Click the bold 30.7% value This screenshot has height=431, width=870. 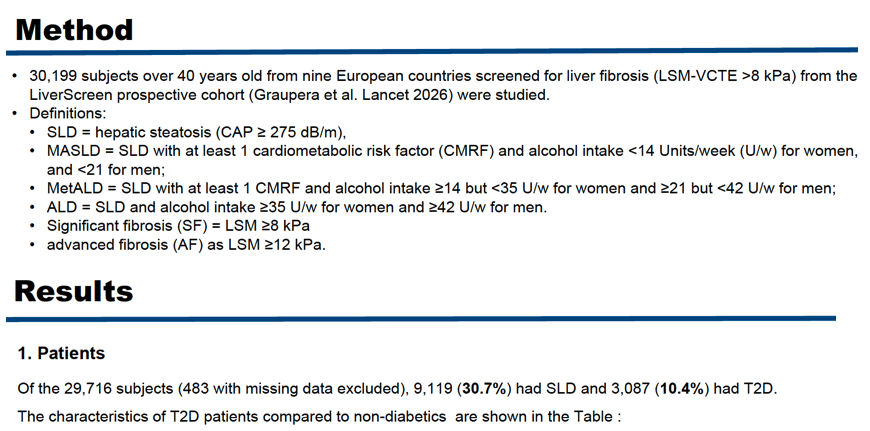[484, 389]
